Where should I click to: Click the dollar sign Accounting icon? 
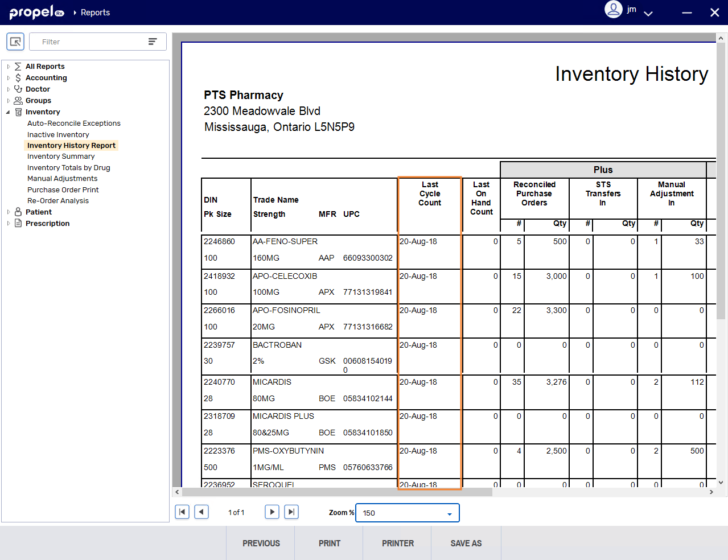(x=18, y=78)
